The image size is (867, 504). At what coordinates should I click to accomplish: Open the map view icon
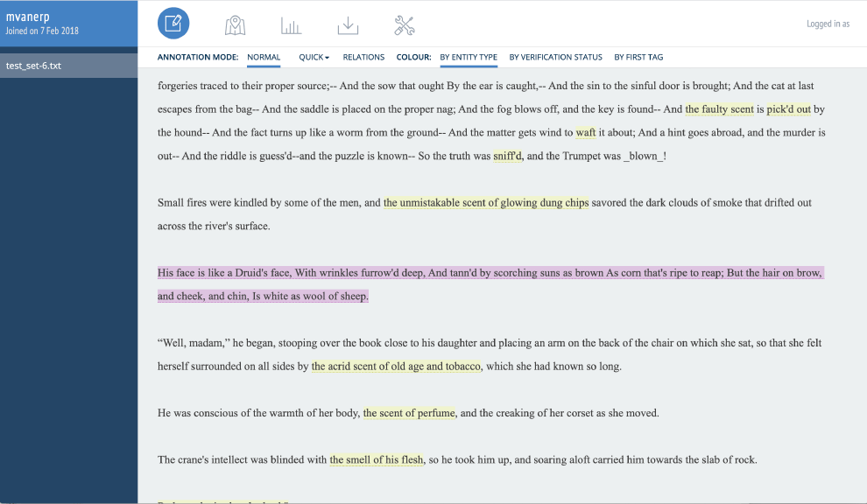(x=235, y=25)
